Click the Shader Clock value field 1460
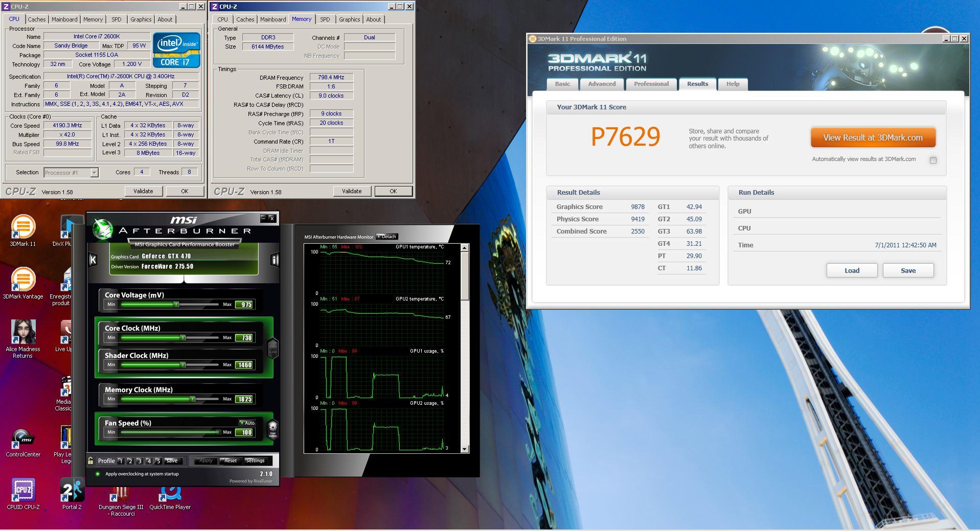980x531 pixels. click(x=244, y=365)
